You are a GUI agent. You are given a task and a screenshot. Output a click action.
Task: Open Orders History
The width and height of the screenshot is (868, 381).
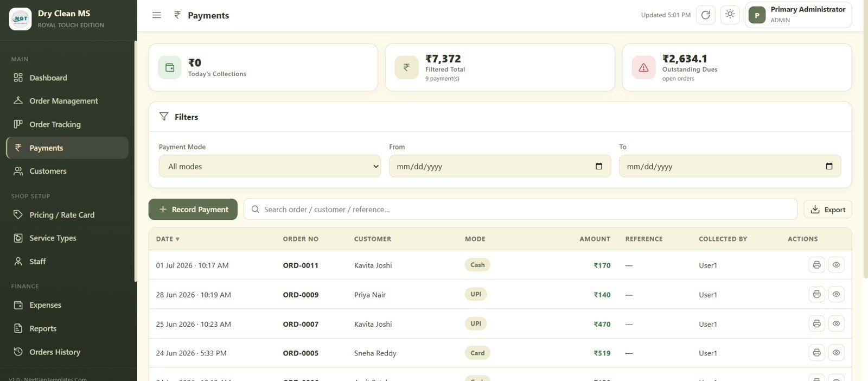(x=67, y=352)
